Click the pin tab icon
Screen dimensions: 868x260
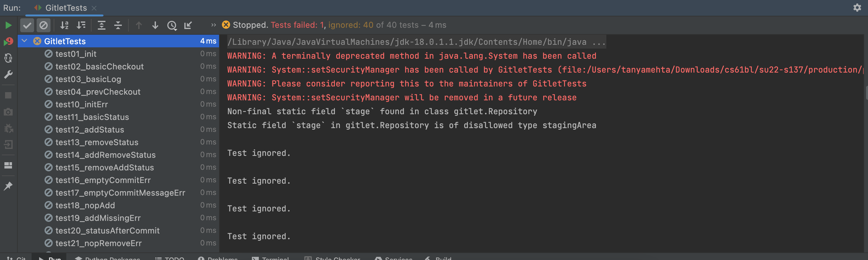coord(9,186)
